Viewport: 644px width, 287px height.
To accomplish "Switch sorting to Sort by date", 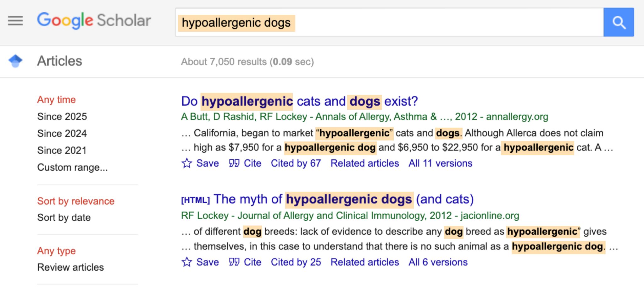I will (64, 217).
